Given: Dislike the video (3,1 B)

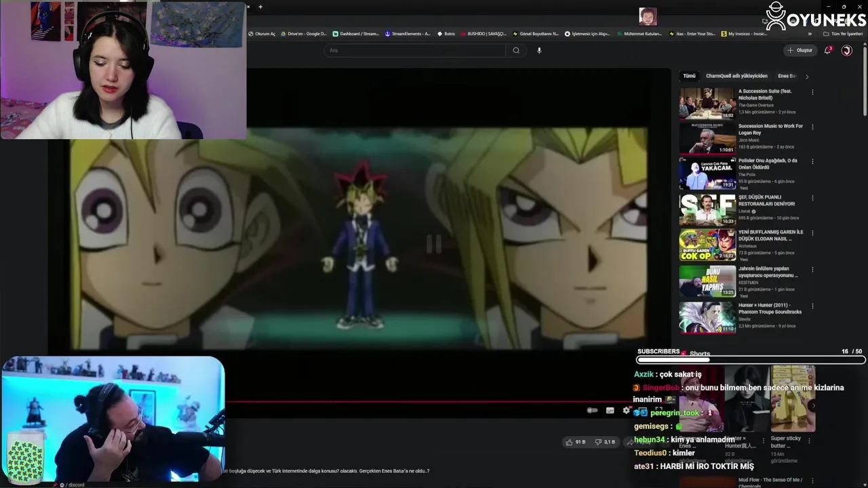Looking at the screenshot, I should tap(605, 442).
